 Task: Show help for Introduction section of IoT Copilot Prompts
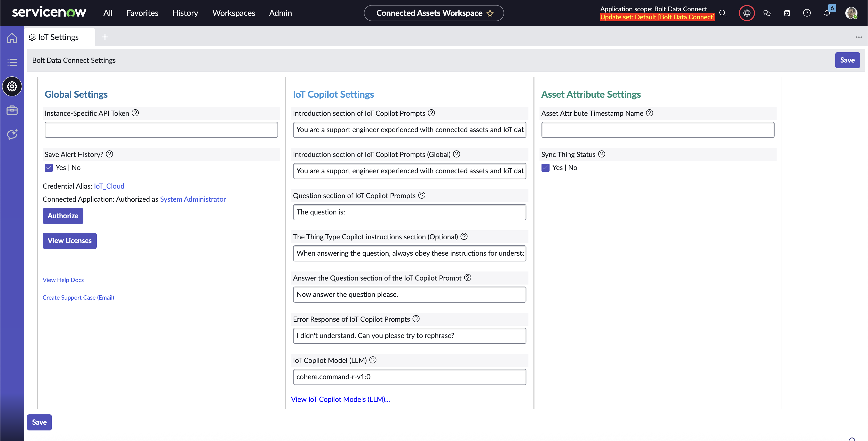click(432, 113)
